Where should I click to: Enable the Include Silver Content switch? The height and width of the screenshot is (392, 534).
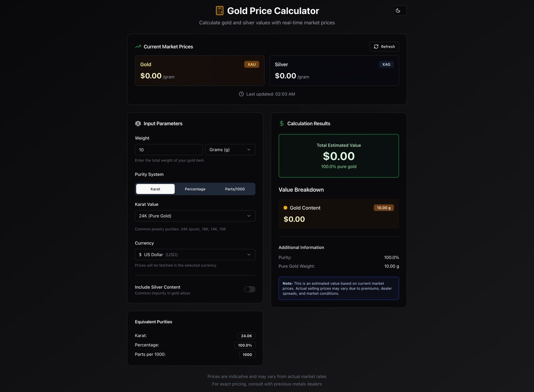(250, 289)
